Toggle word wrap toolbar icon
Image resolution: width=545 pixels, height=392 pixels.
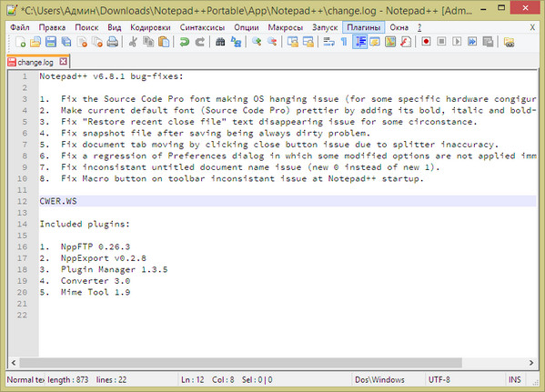coord(328,42)
